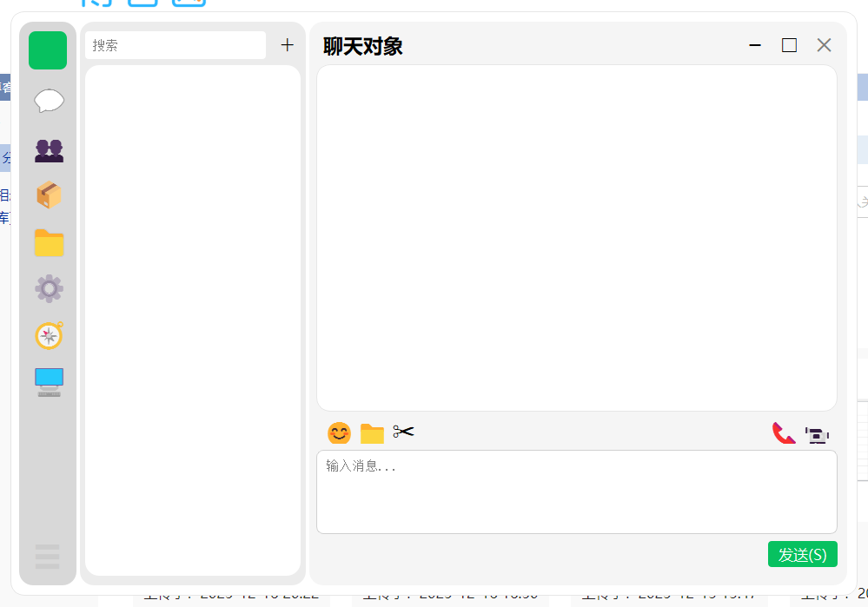
Task: Open the Moments package icon in the sidebar
Action: coord(48,195)
